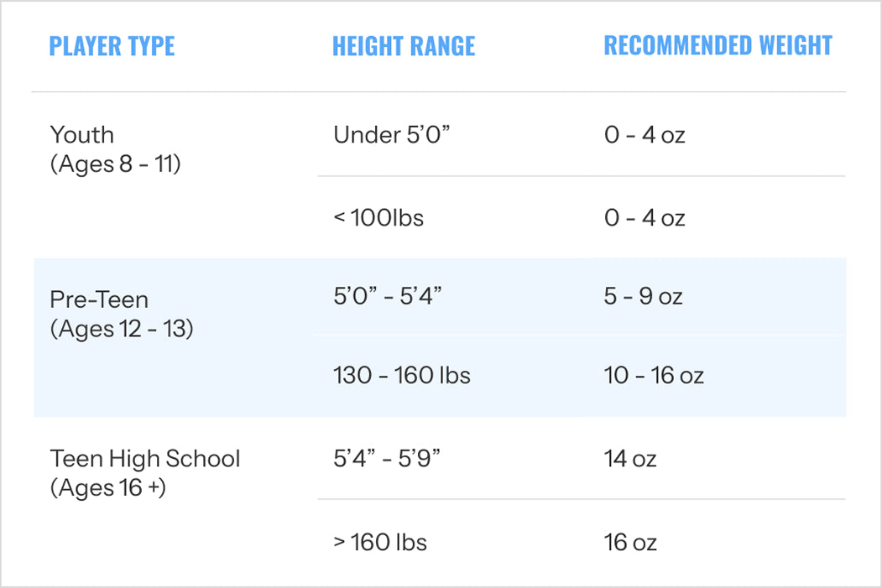
Task: Click the HEIGHT RANGE column header
Action: [x=404, y=45]
